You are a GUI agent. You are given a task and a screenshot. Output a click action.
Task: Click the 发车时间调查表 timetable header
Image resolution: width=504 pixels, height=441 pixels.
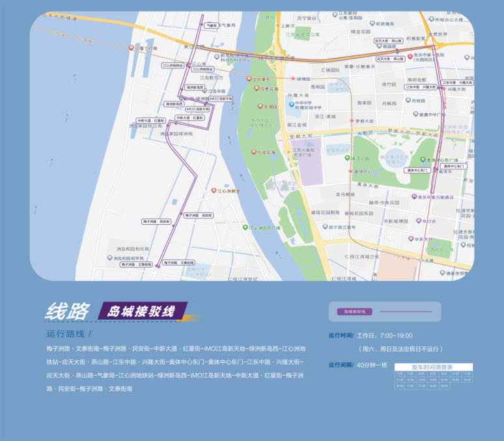click(433, 367)
